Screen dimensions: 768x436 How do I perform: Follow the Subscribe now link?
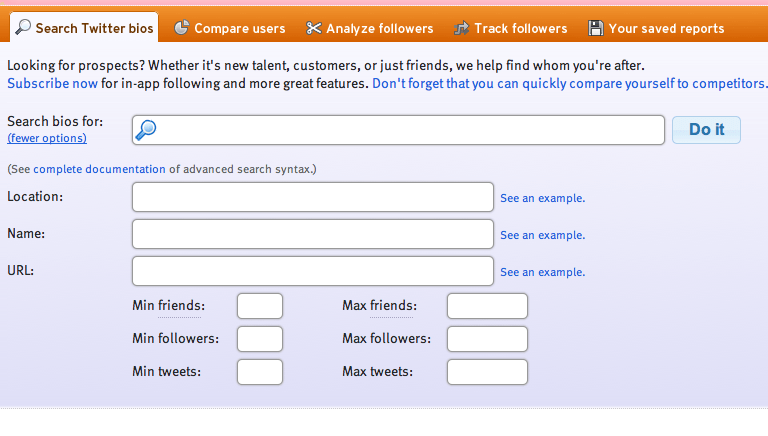(x=52, y=83)
